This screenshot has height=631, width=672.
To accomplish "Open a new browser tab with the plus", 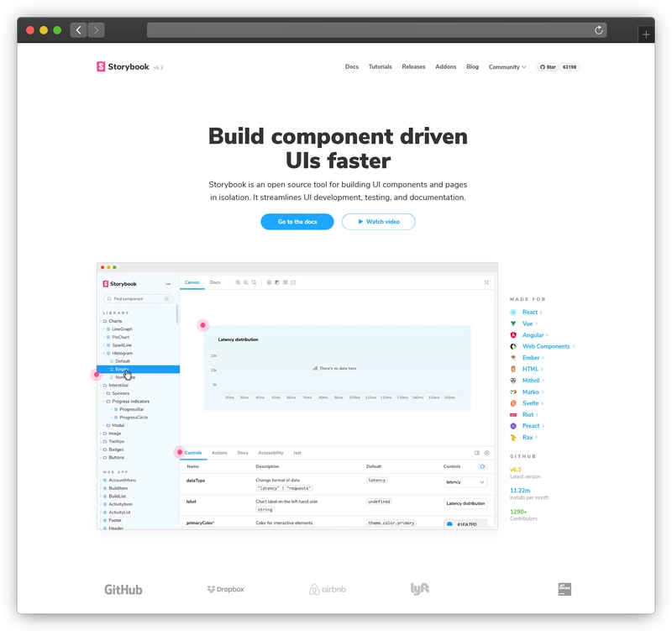I will pyautogui.click(x=646, y=34).
